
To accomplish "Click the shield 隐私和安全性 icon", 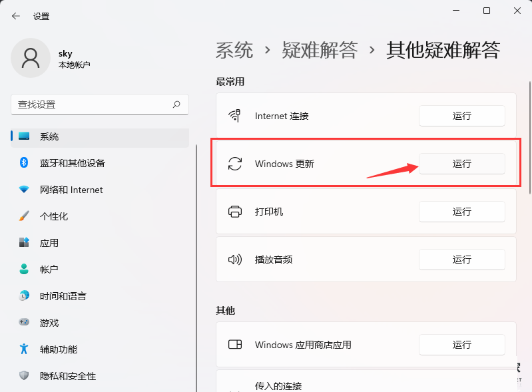I will point(24,375).
